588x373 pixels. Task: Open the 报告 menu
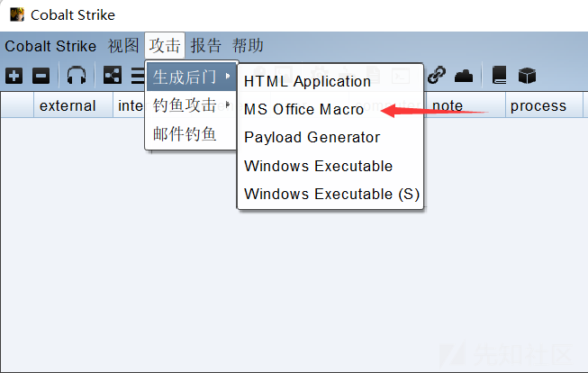(x=206, y=46)
